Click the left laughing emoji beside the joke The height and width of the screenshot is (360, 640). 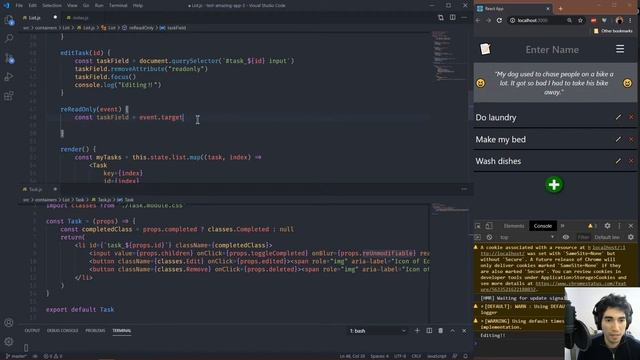click(480, 83)
